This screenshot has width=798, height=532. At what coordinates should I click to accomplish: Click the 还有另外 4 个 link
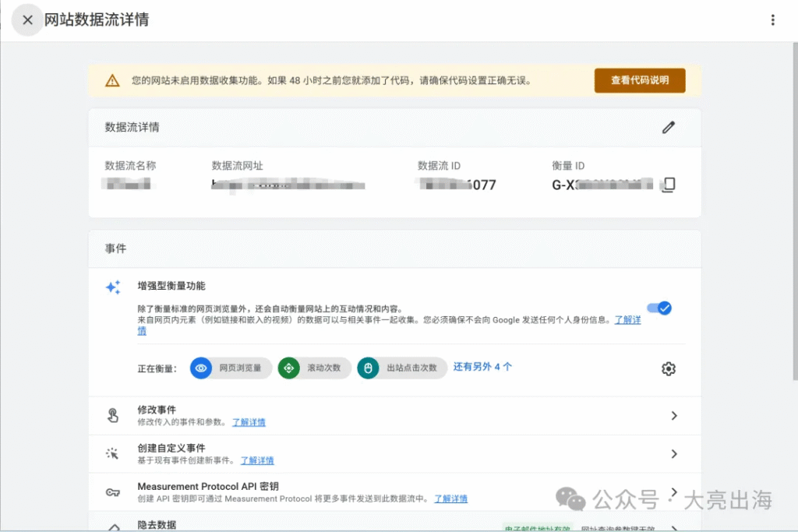(482, 367)
